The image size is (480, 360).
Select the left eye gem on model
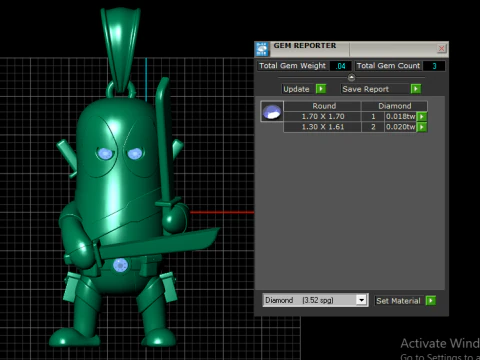click(x=105, y=154)
